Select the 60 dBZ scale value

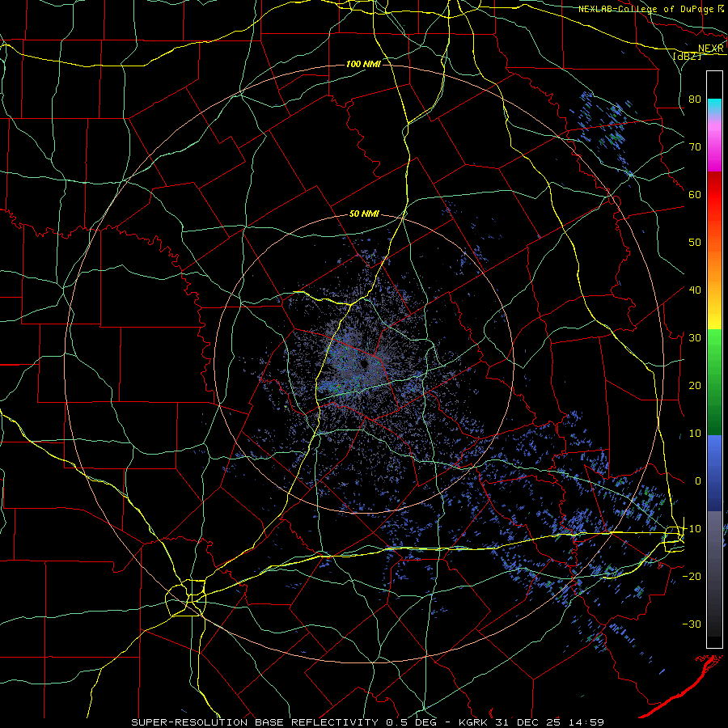(695, 194)
